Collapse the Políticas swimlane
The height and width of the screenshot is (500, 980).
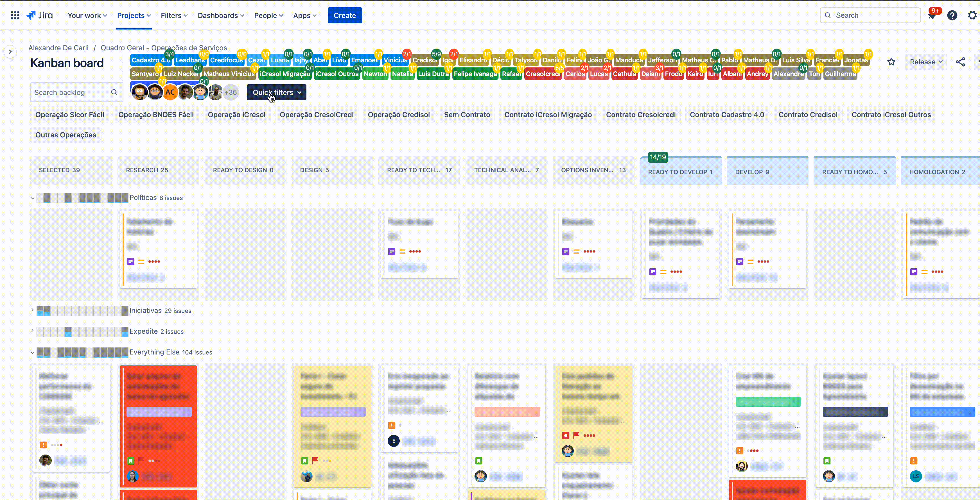point(33,198)
